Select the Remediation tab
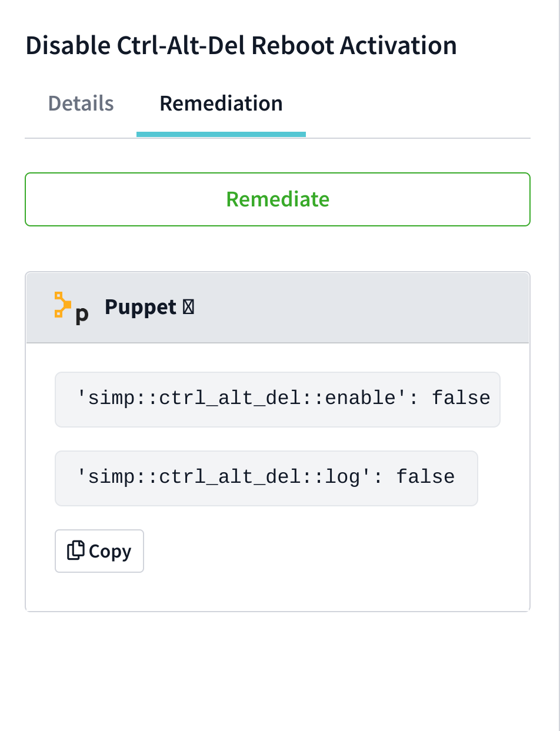 click(221, 104)
